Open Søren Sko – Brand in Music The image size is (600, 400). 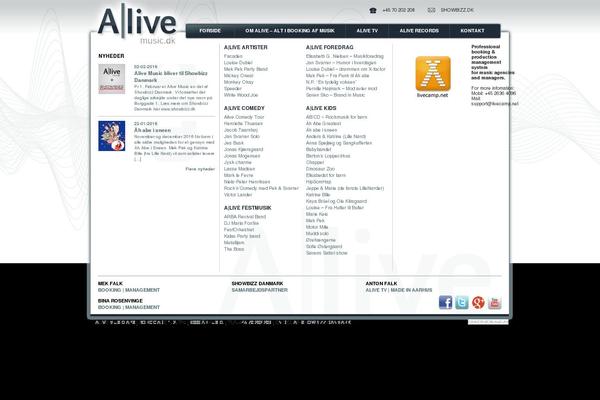[335, 95]
